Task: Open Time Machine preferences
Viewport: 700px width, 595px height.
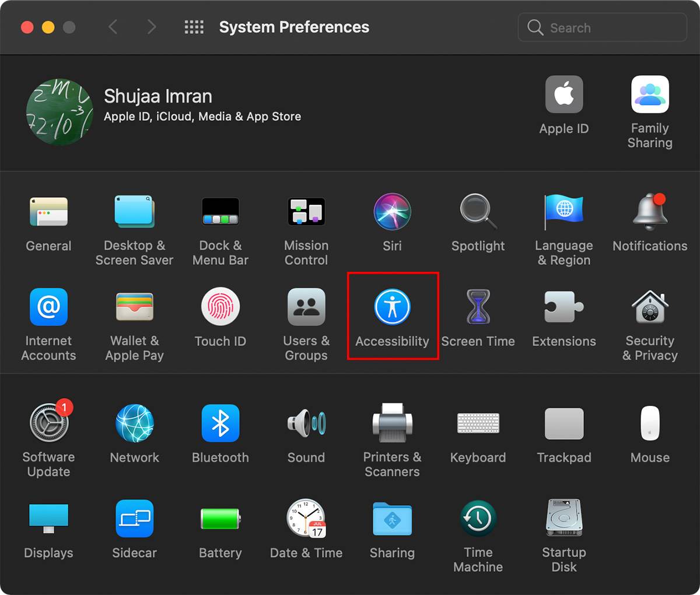Action: click(x=478, y=519)
